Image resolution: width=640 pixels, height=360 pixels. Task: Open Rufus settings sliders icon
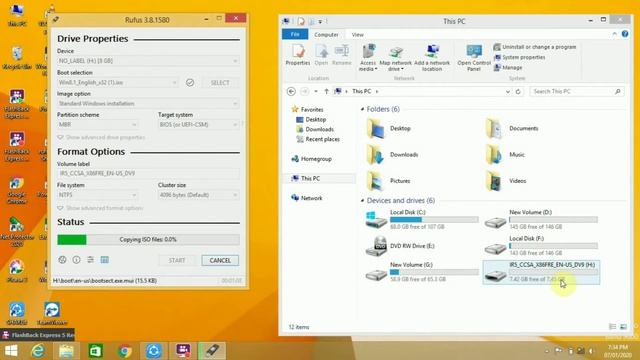point(91,260)
